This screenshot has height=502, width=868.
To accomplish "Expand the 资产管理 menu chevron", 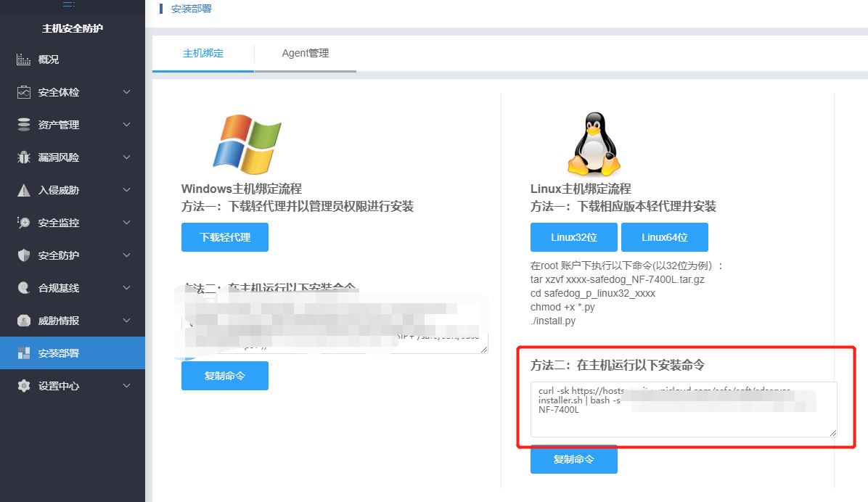I will tap(127, 125).
